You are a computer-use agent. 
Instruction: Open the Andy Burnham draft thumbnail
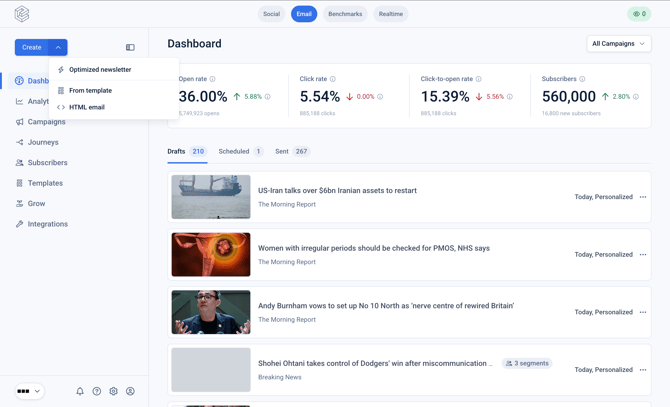point(211,312)
